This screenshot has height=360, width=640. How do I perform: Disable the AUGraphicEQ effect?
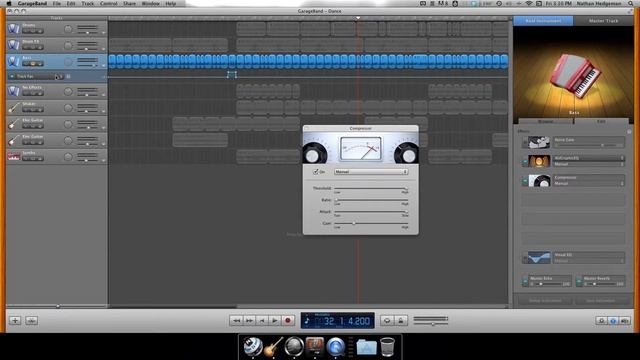525,162
